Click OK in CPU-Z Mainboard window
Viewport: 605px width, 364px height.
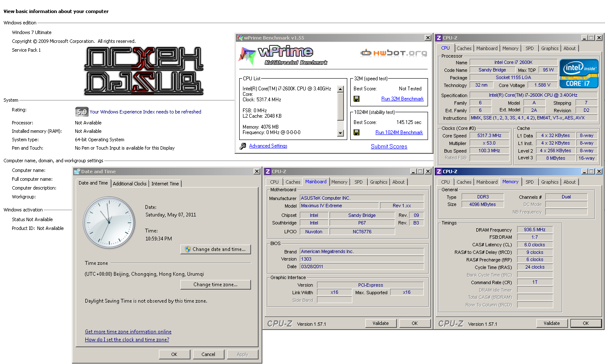tap(415, 323)
